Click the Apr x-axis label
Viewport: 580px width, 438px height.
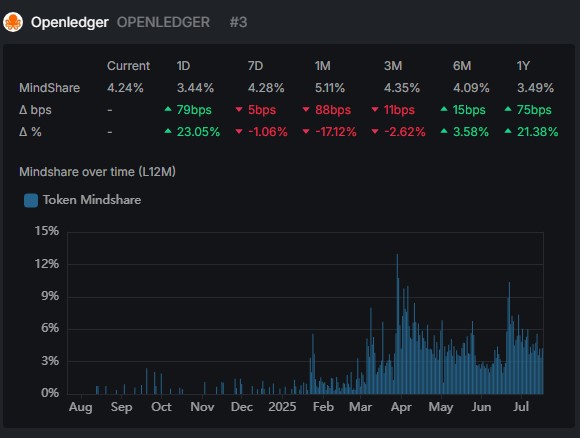(401, 407)
